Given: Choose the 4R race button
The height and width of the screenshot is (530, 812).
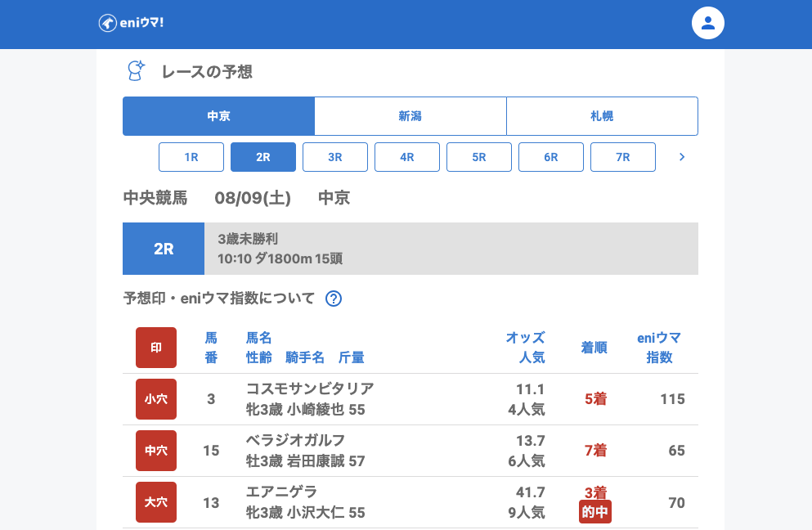Looking at the screenshot, I should [x=407, y=157].
